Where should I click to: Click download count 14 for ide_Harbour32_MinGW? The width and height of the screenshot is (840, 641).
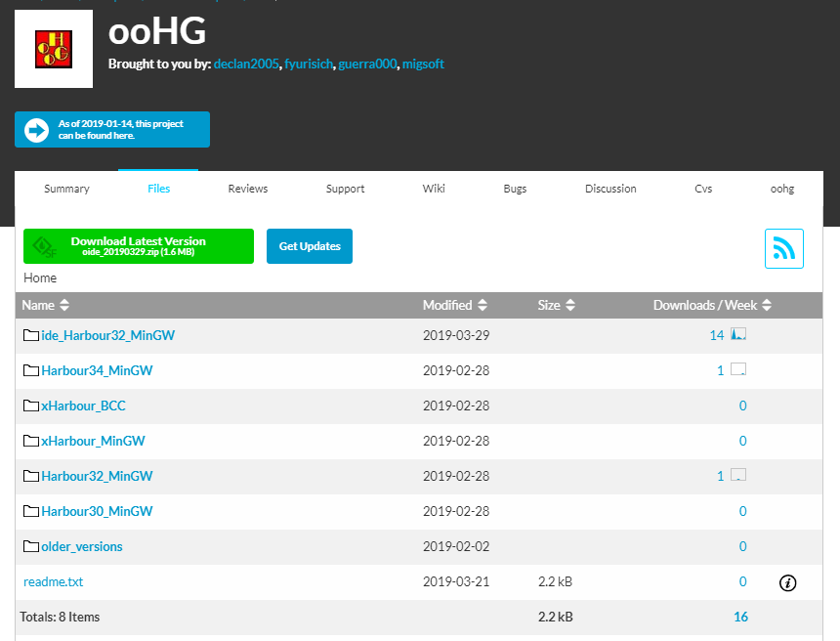click(x=717, y=335)
